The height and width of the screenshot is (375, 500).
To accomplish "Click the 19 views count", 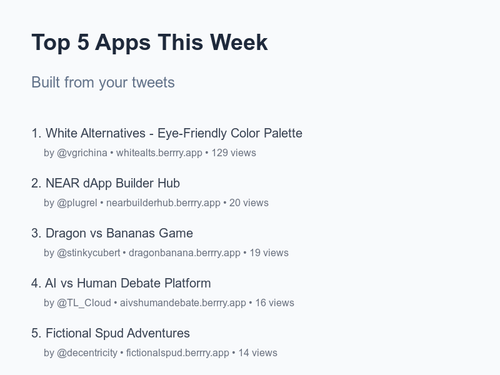I will point(269,253).
